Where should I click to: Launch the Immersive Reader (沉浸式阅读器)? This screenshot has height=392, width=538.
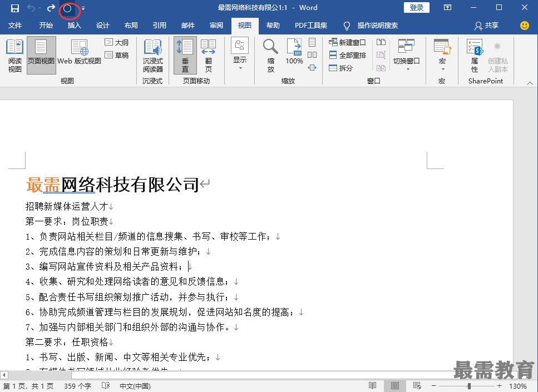pyautogui.click(x=152, y=56)
